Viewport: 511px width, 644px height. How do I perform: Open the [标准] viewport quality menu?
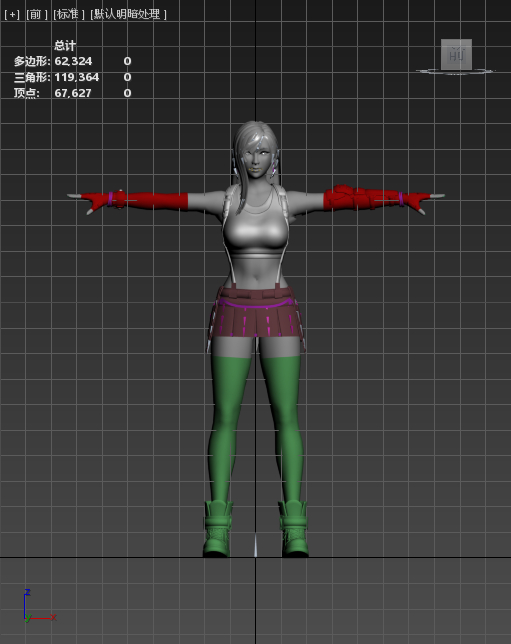[x=68, y=14]
